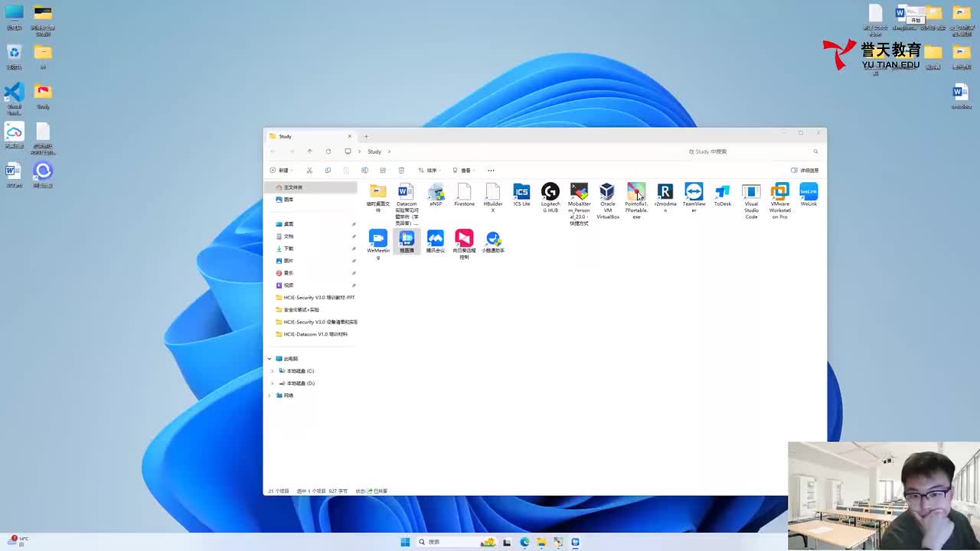Image resolution: width=980 pixels, height=551 pixels.
Task: Select the Datacom Word document
Action: [407, 204]
